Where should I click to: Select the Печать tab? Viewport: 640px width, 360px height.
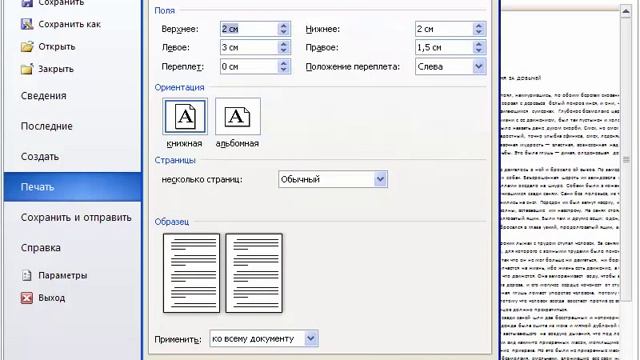coord(73,187)
